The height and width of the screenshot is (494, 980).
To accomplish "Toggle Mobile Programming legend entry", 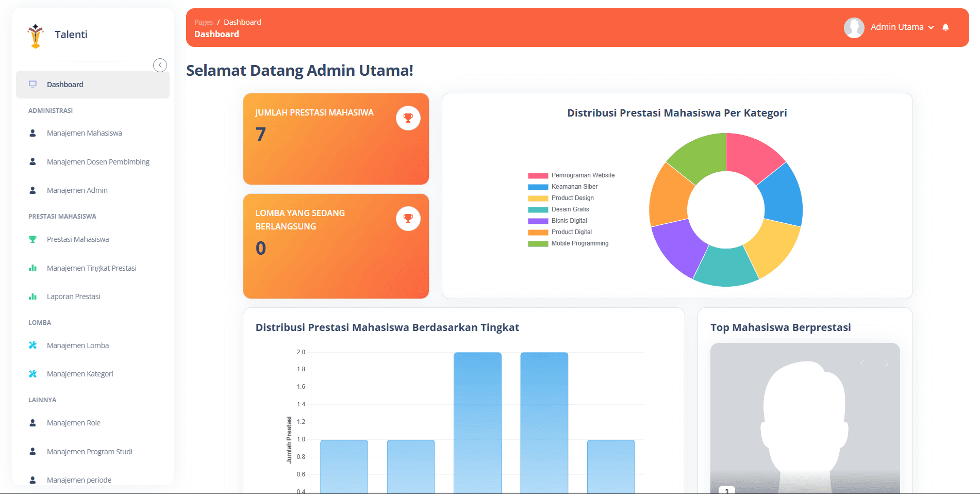I will pos(568,243).
